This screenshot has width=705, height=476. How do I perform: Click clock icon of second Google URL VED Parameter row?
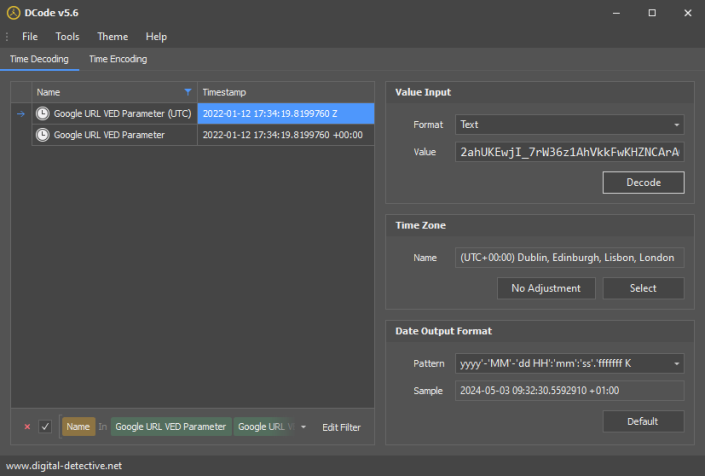pyautogui.click(x=43, y=135)
